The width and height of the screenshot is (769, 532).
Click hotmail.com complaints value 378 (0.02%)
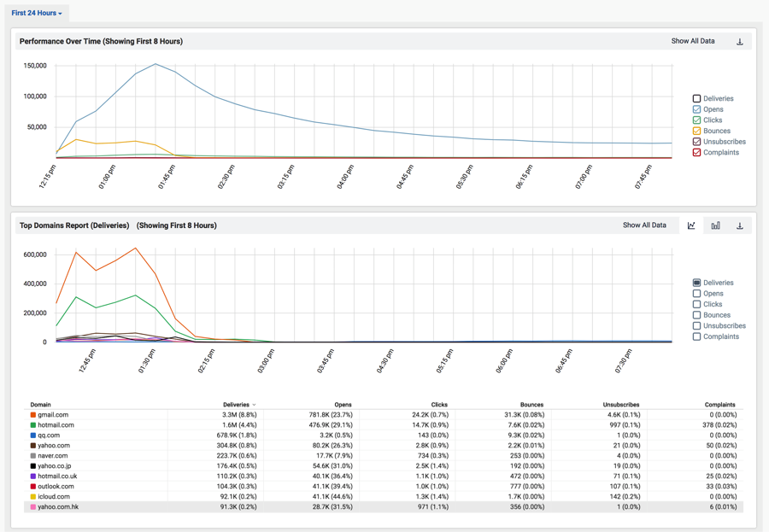tap(719, 425)
